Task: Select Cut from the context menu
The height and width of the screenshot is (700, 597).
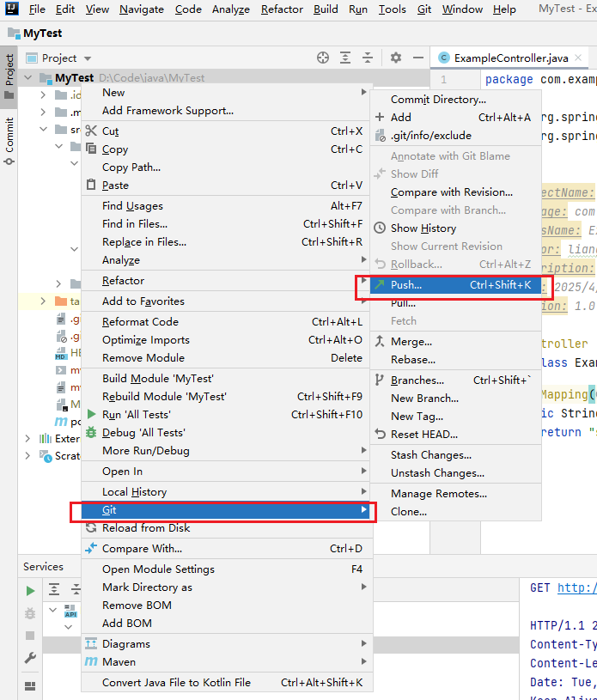Action: [228, 131]
